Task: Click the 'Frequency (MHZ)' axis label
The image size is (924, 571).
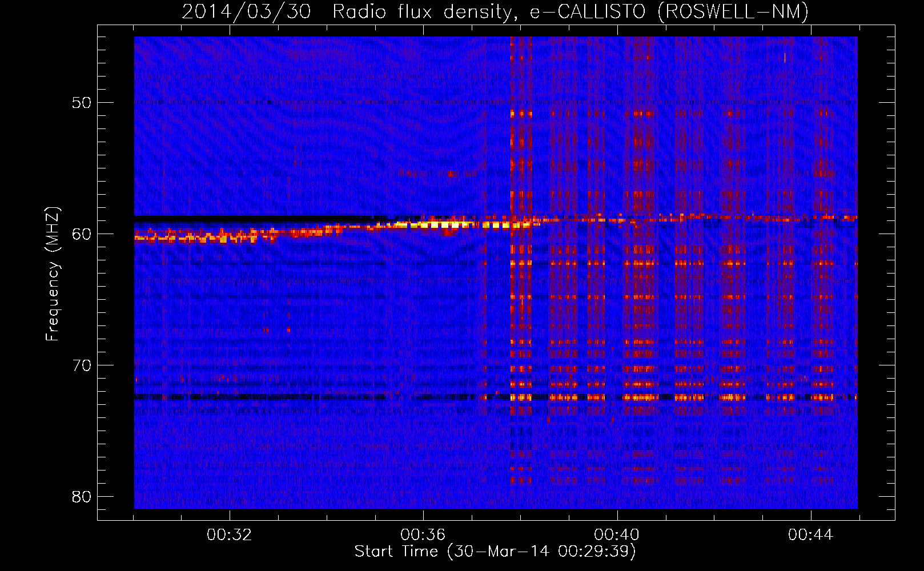Action: point(53,274)
